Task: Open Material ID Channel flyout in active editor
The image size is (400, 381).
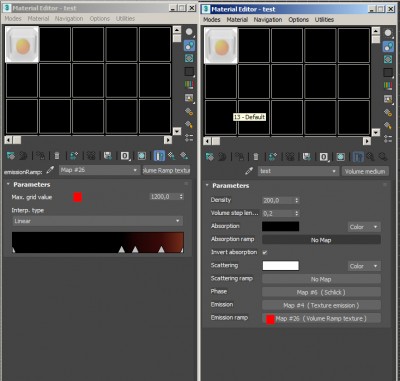Action: coord(324,157)
